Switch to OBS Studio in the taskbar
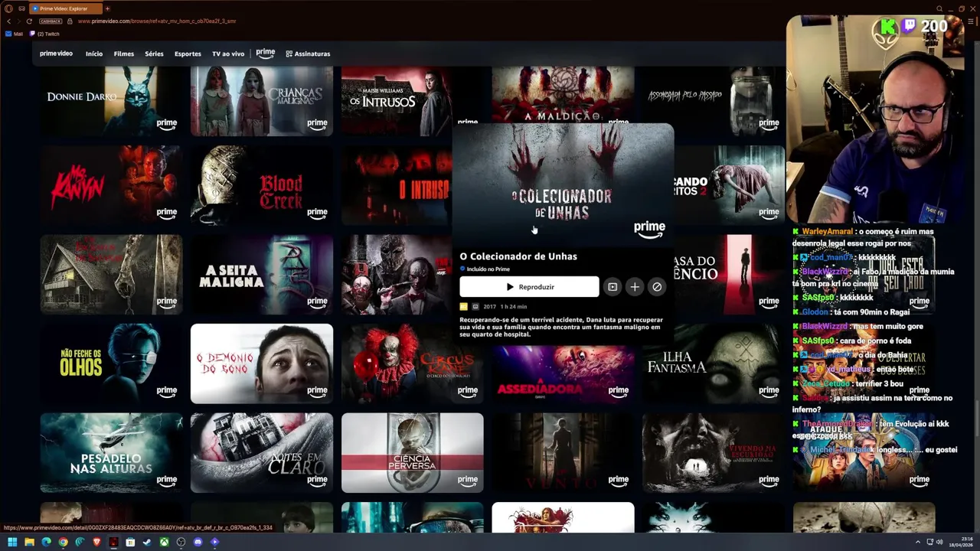This screenshot has width=980, height=551. [181, 542]
